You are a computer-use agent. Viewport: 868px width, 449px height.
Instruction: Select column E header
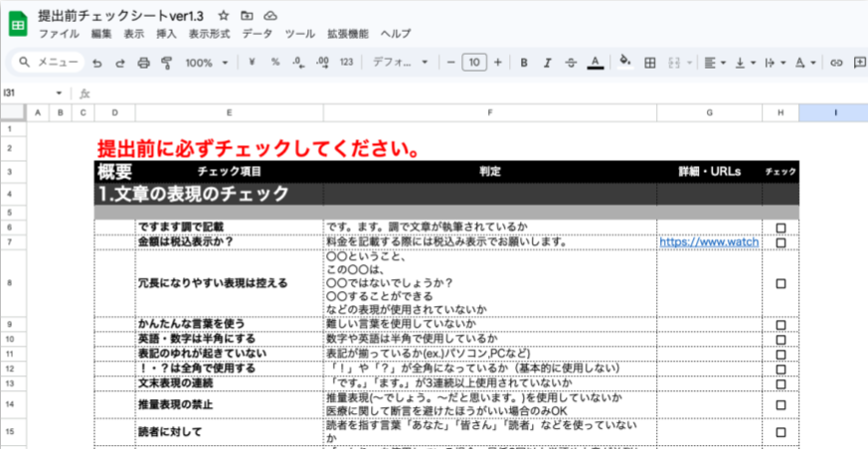coord(229,113)
